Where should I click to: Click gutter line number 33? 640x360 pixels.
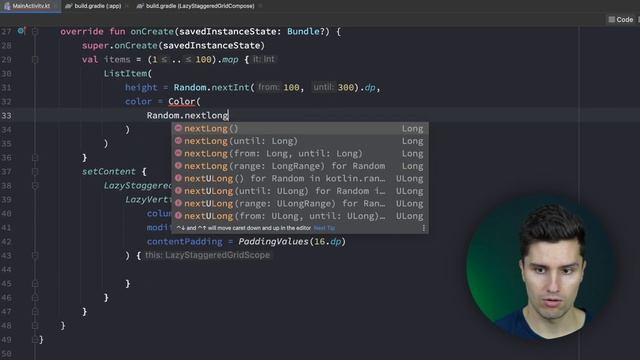(x=7, y=116)
